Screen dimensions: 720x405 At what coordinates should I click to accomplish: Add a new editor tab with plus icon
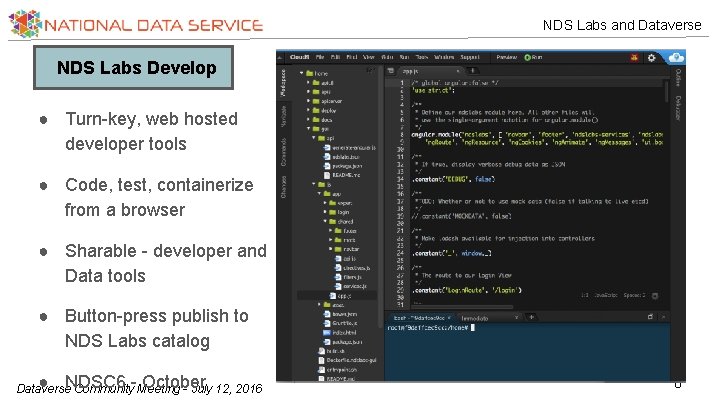point(472,71)
